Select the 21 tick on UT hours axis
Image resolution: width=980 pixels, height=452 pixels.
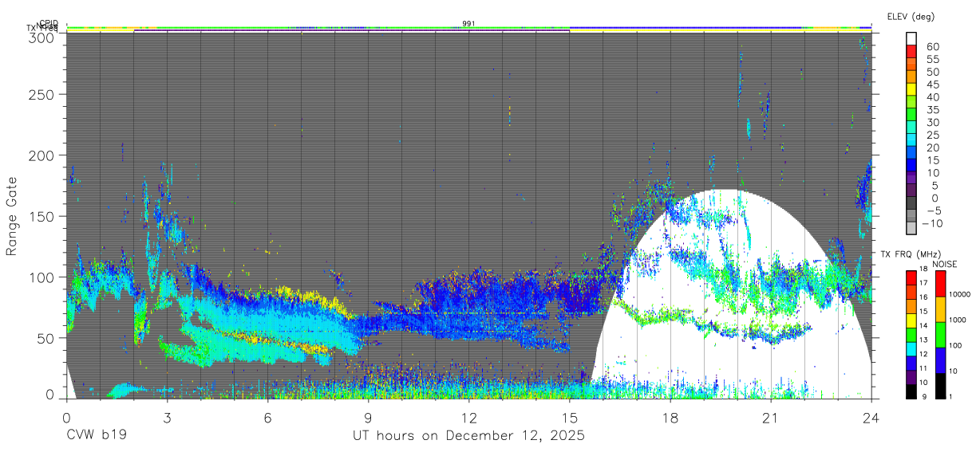click(x=770, y=417)
